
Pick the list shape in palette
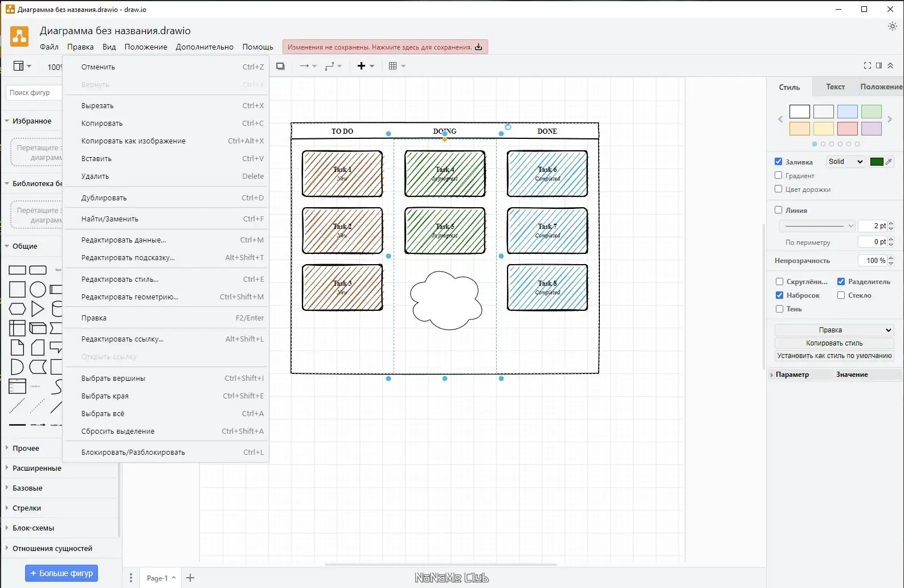tap(17, 386)
